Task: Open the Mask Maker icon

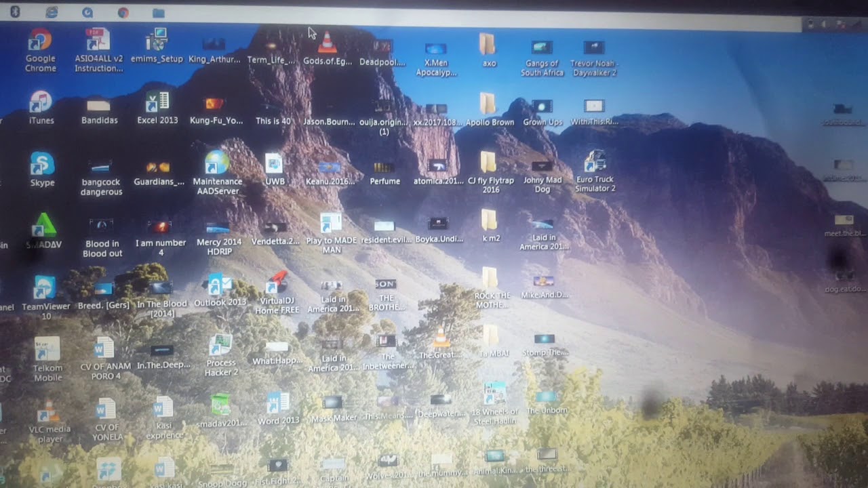Action: [334, 409]
